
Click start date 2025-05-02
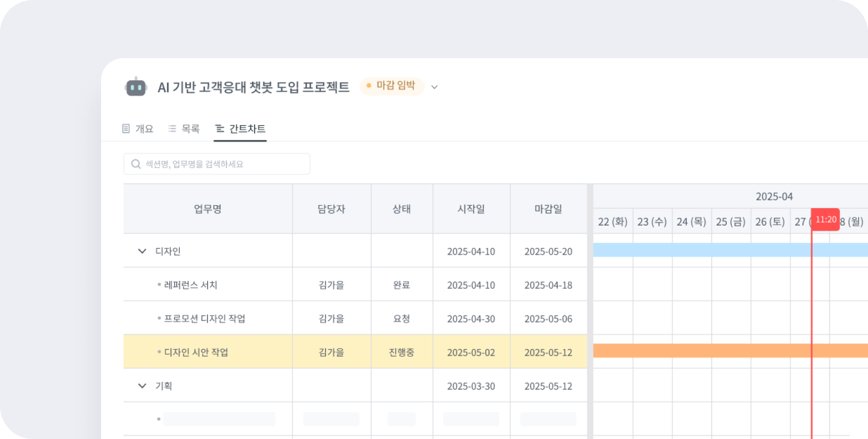click(x=471, y=352)
